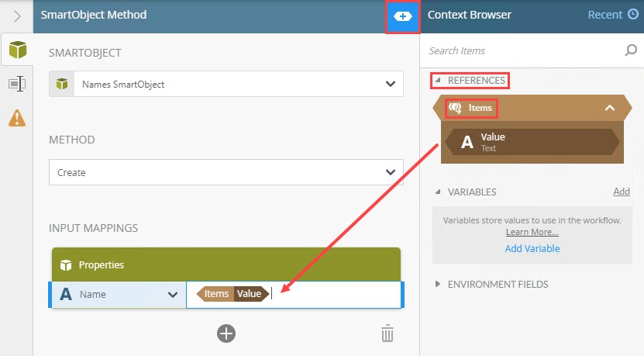Expand the Environment Fields section
The height and width of the screenshot is (356, 644).
click(438, 284)
